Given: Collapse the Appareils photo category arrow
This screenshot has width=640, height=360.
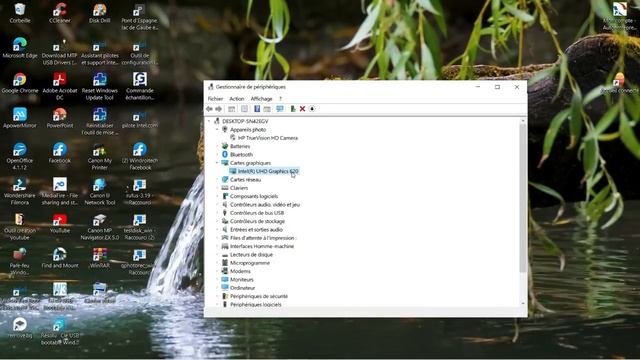Looking at the screenshot, I should (x=217, y=129).
